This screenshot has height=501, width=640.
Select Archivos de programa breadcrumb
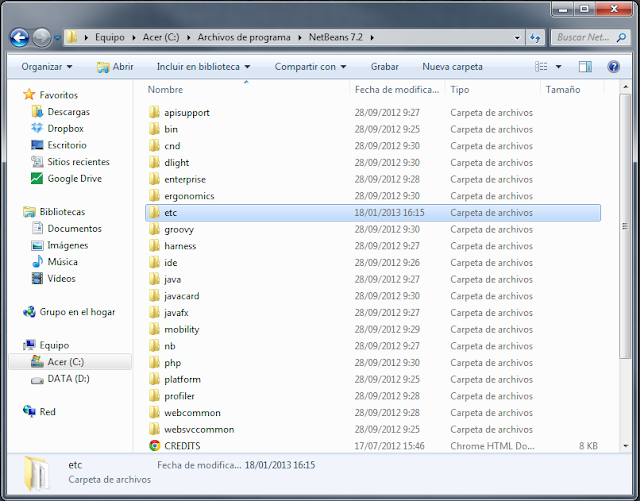(244, 38)
